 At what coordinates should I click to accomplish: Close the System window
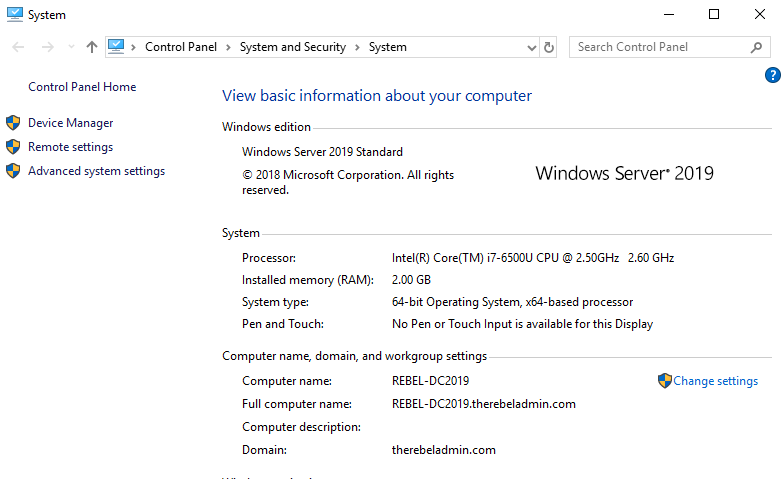click(x=760, y=14)
